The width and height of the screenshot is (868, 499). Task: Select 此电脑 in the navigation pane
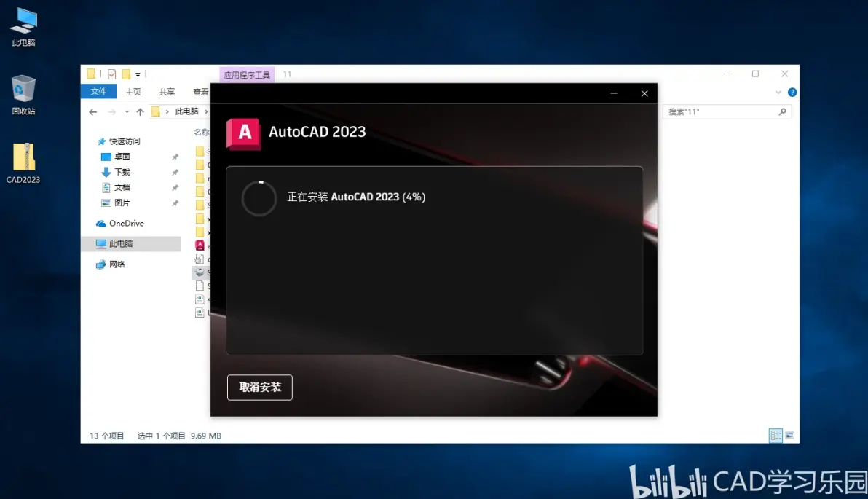pos(130,244)
